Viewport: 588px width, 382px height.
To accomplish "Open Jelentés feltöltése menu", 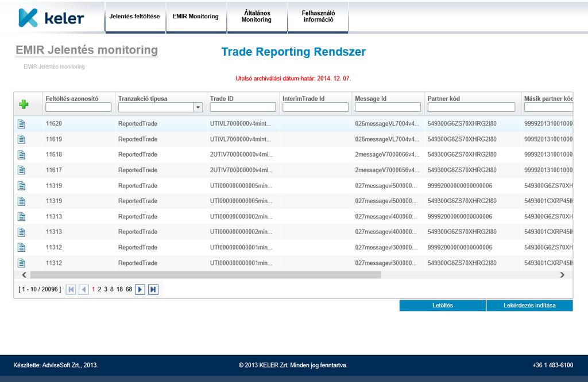I will tap(134, 17).
